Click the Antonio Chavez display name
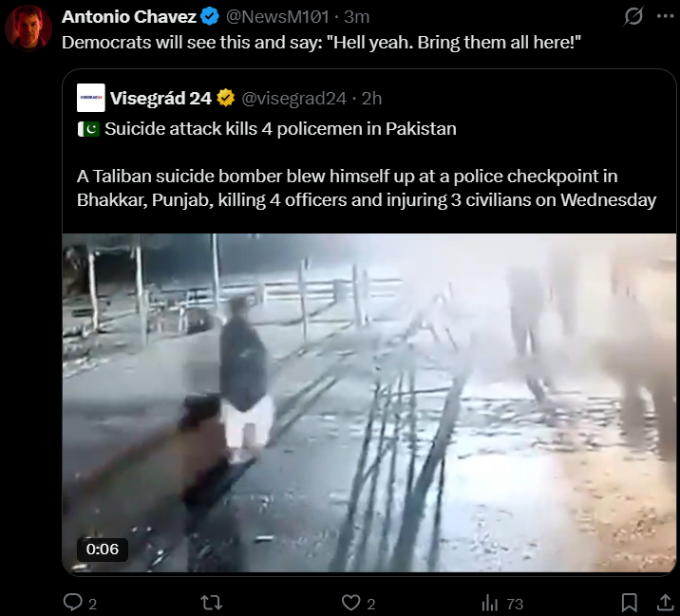Image resolution: width=680 pixels, height=616 pixels. tap(129, 17)
